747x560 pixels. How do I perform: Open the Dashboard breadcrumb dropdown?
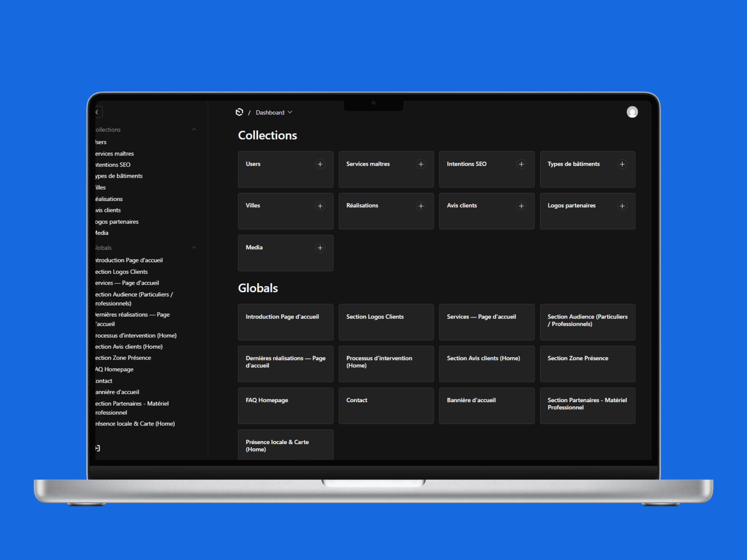click(x=274, y=112)
